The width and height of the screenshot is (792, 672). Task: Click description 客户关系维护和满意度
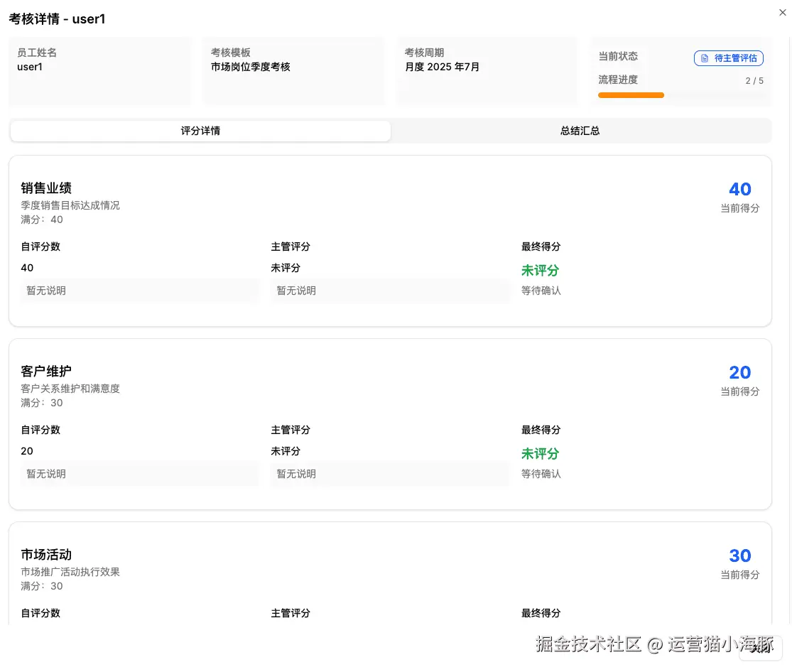(70, 389)
